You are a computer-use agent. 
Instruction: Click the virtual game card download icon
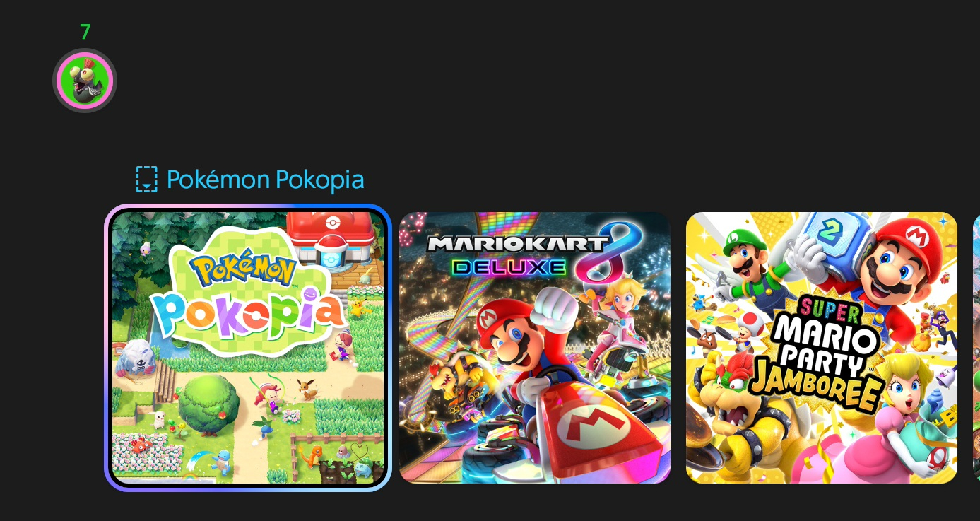[x=146, y=180]
